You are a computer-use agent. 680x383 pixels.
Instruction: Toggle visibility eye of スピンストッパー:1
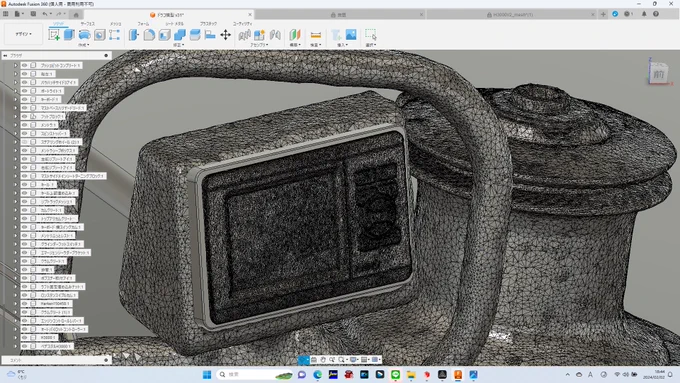25,133
